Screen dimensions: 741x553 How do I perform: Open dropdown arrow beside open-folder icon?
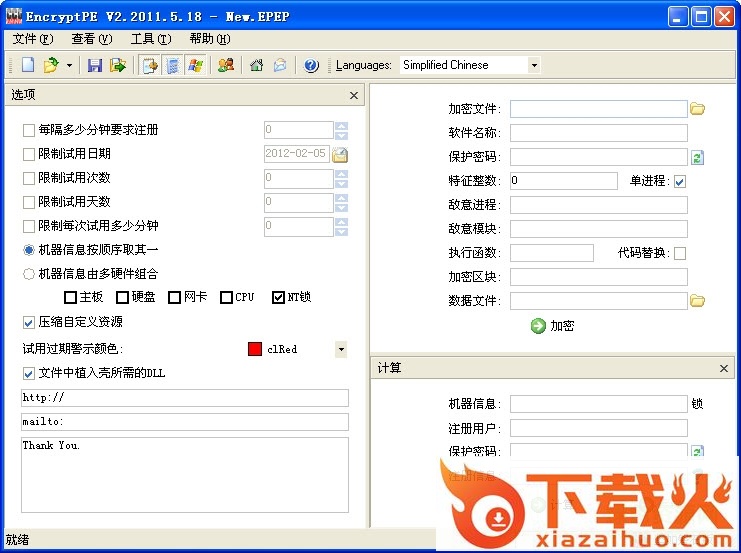click(69, 65)
